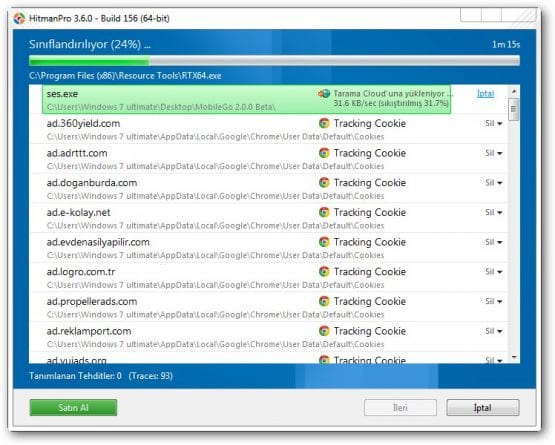Select the ad.logro.com.tr entry
This screenshot has height=445, width=555.
(269, 278)
